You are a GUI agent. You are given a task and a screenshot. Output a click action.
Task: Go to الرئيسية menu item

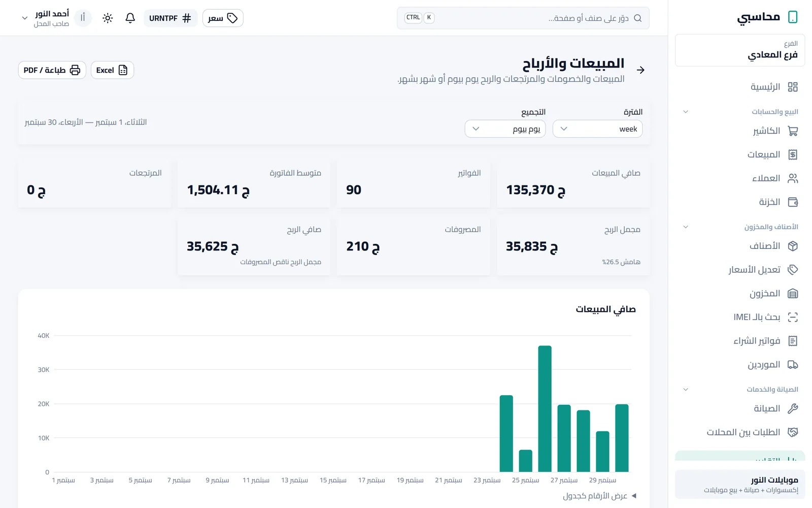pyautogui.click(x=740, y=87)
